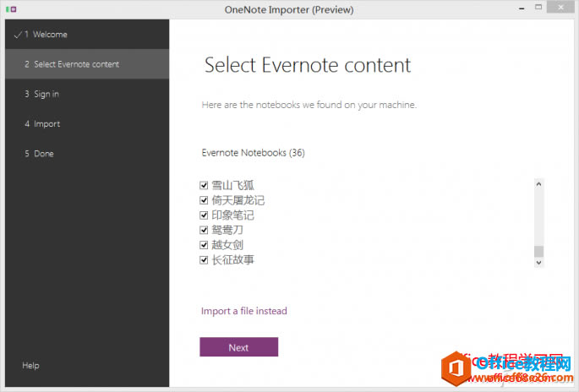This screenshot has height=392, width=579.
Task: Close the OneNote Importer window
Action: point(560,7)
